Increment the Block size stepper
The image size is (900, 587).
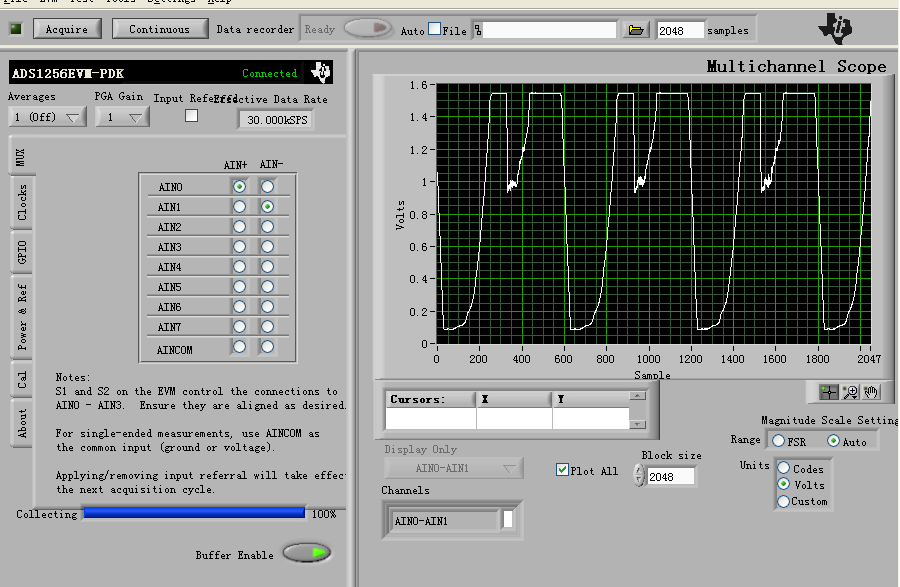point(639,471)
